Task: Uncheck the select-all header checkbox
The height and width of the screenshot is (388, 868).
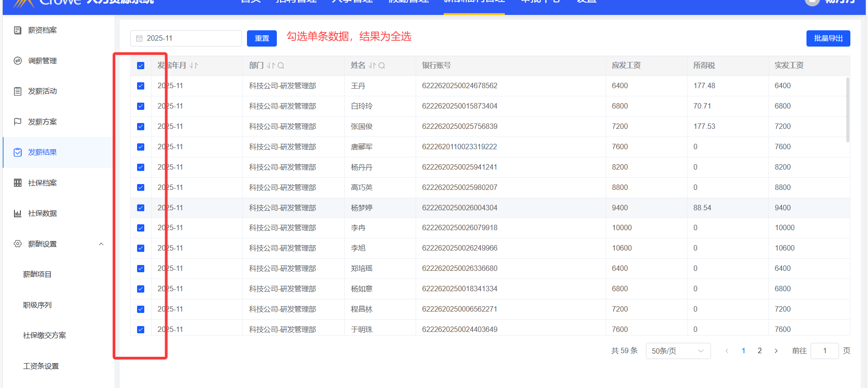Action: (141, 66)
